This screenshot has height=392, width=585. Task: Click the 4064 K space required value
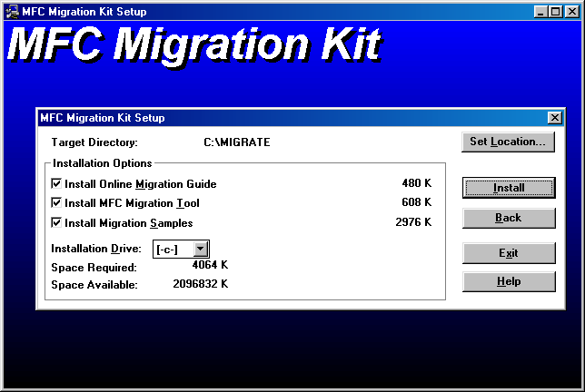click(210, 265)
